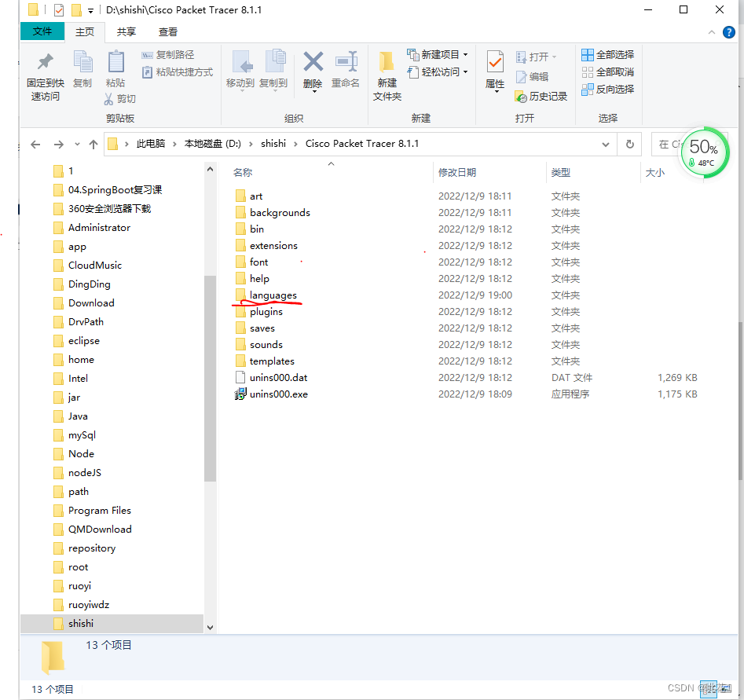The image size is (744, 700).
Task: Open New item (新建项目) dropdown
Action: pos(438,55)
